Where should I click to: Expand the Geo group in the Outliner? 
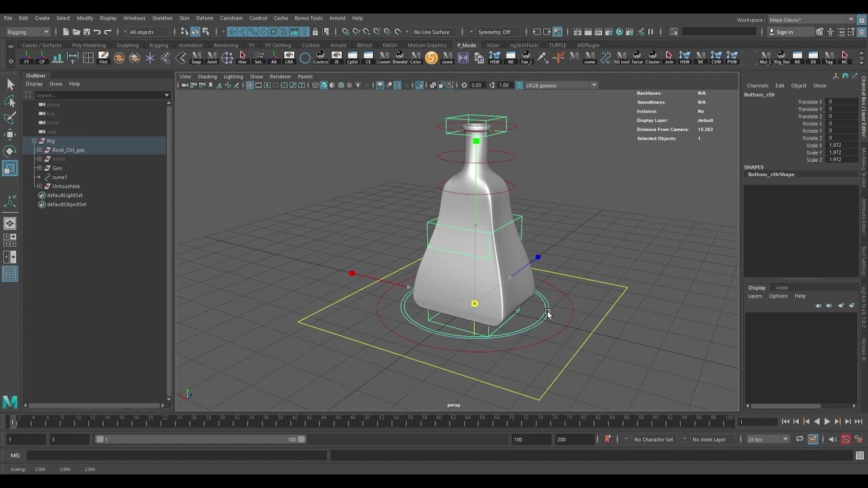(x=39, y=167)
